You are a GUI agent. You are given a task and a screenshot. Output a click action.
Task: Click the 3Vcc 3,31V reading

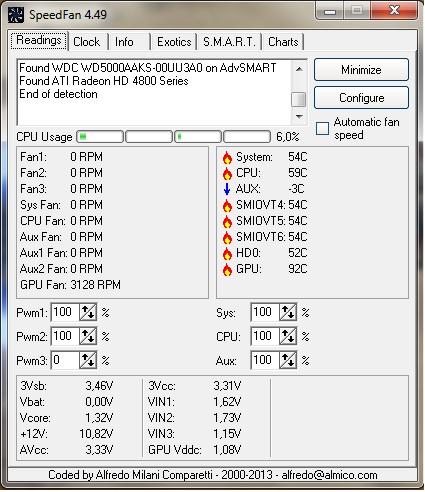click(x=195, y=386)
